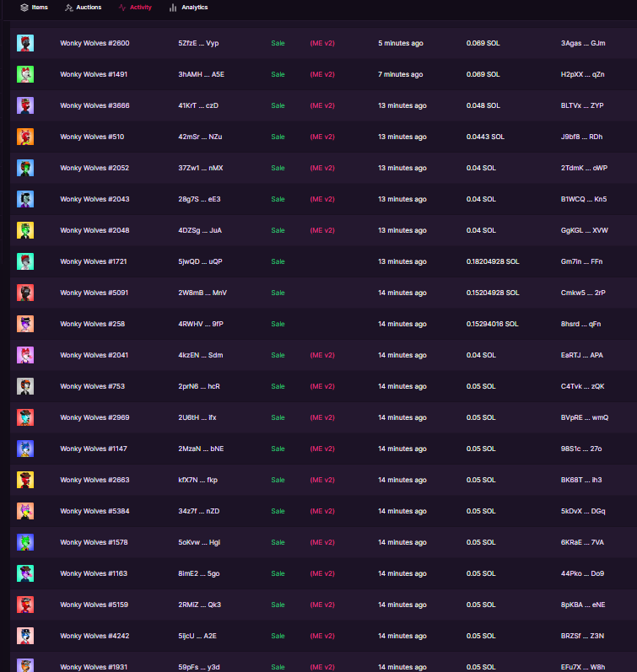637x672 pixels.
Task: Open transaction 5jwQD ... uQP
Action: pos(200,261)
